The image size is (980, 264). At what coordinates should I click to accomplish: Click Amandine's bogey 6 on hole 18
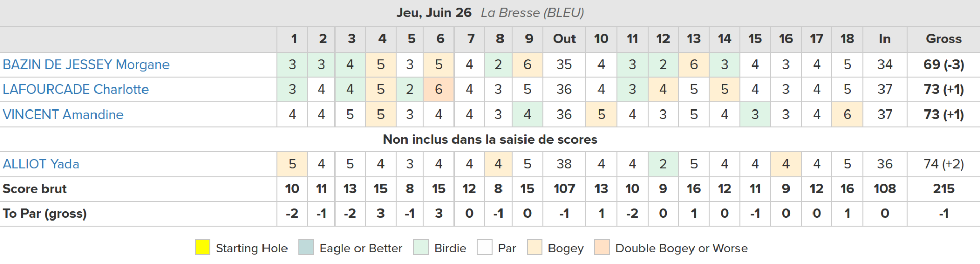[x=847, y=115]
